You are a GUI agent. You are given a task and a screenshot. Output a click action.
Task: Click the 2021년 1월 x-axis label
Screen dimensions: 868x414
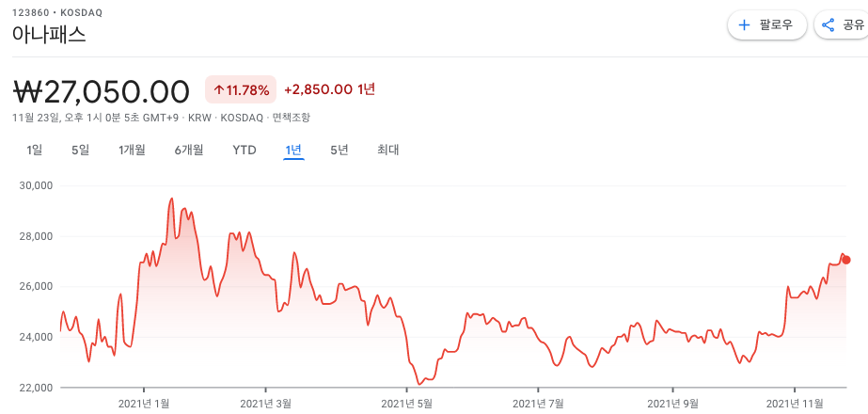[x=144, y=404]
